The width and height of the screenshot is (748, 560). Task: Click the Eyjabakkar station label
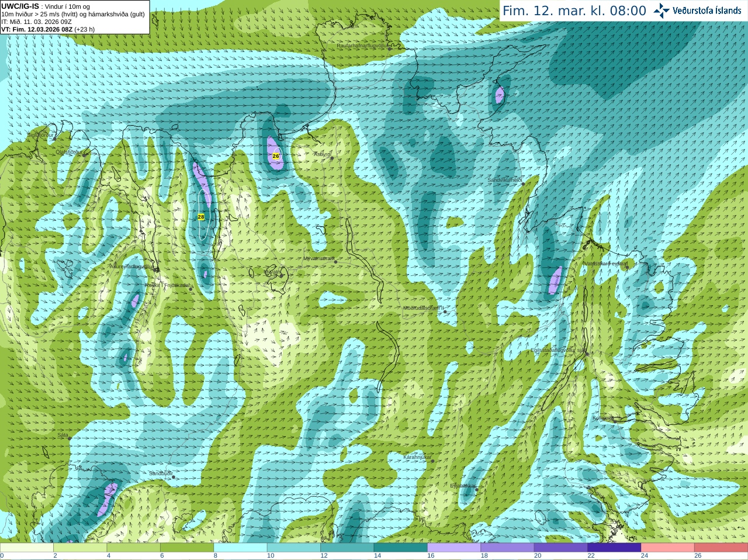click(463, 486)
